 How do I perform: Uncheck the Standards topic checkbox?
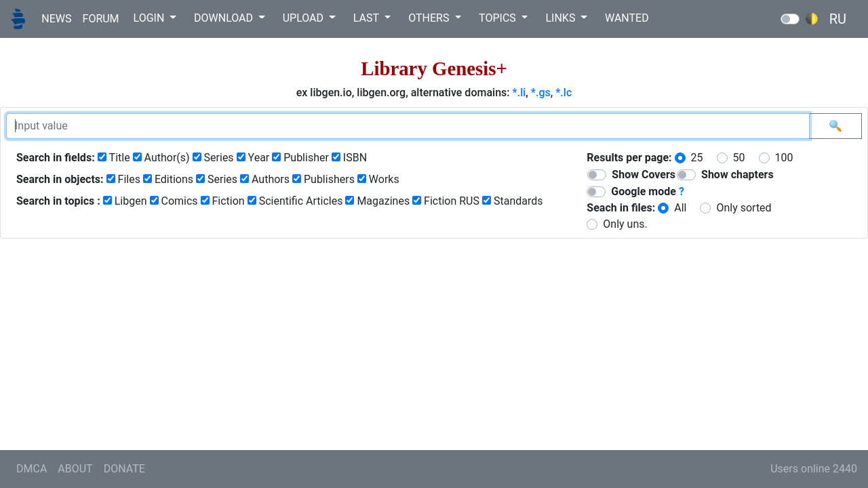click(x=486, y=201)
